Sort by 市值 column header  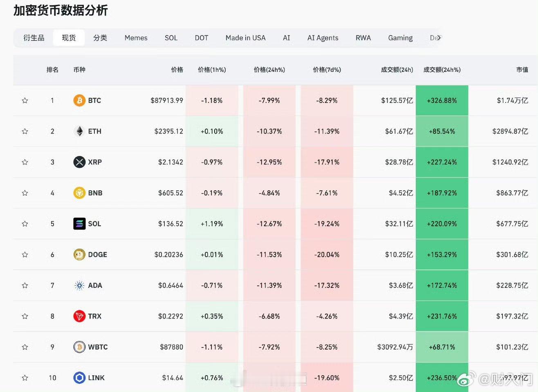pyautogui.click(x=522, y=70)
